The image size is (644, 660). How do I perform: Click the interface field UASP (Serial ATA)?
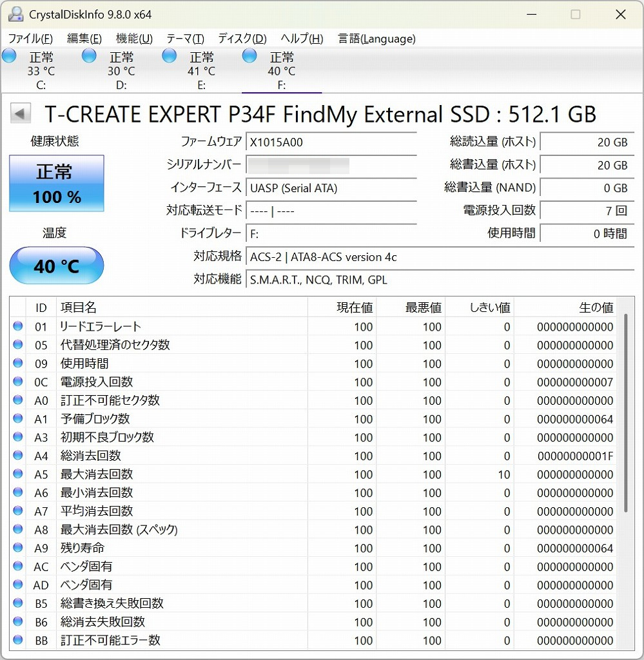(x=331, y=188)
